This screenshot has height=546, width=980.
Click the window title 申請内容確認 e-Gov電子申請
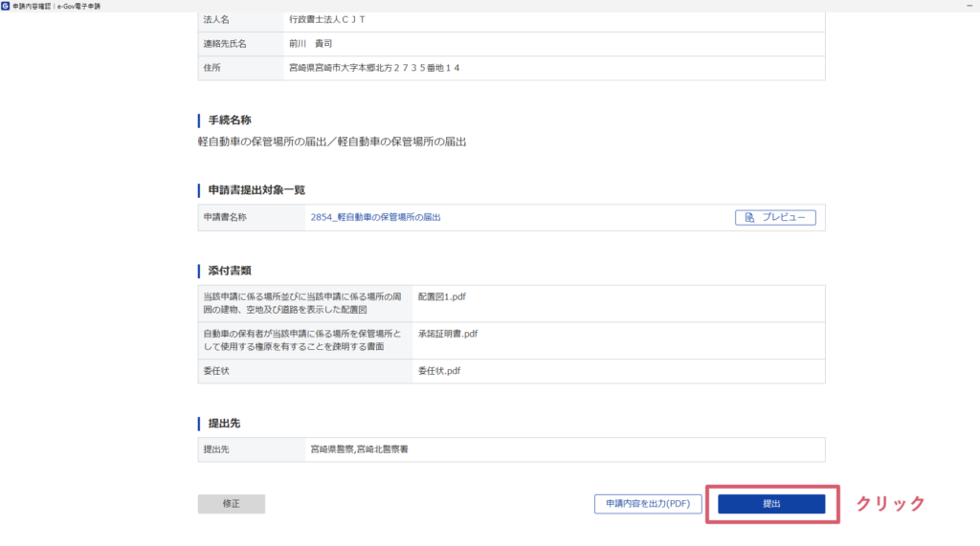(56, 6)
